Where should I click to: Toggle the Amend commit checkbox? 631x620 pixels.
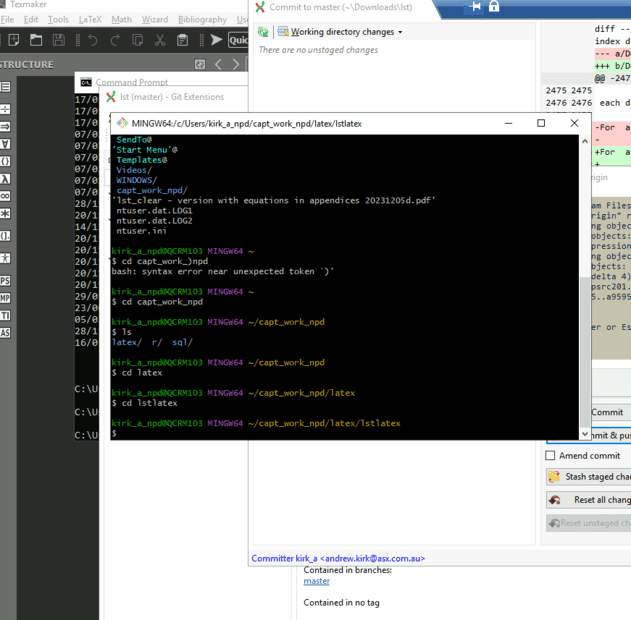point(550,455)
